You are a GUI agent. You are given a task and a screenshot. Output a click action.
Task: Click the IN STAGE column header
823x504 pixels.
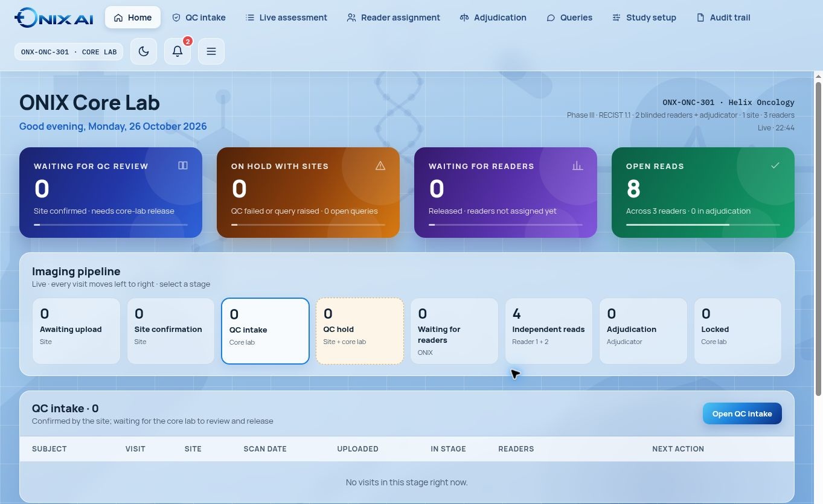point(448,449)
